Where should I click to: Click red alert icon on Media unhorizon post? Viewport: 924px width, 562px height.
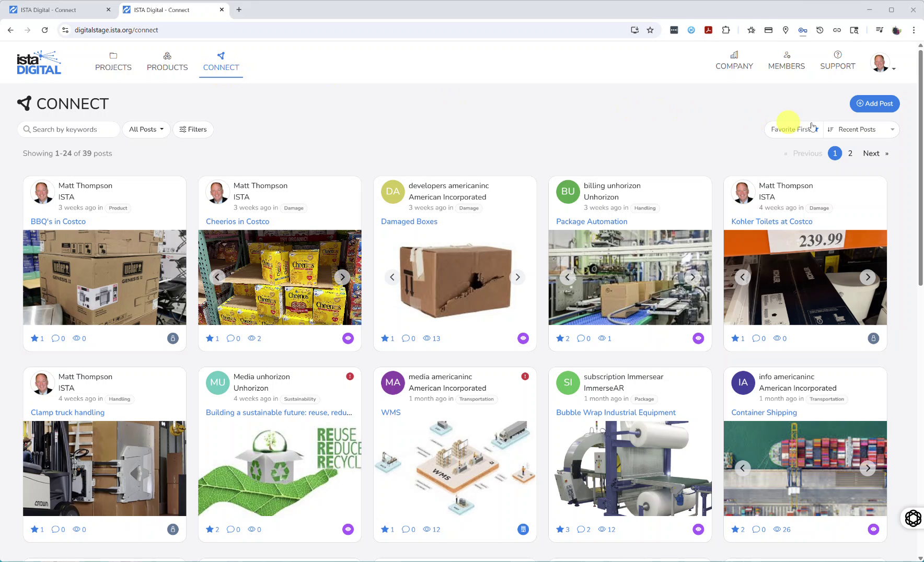(x=350, y=377)
